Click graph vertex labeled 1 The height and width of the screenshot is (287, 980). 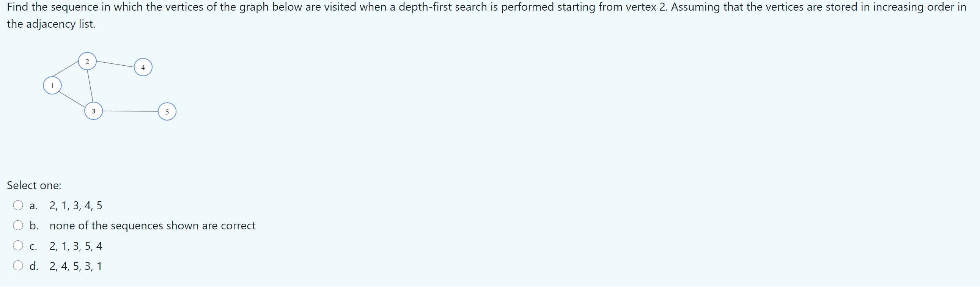tap(52, 85)
